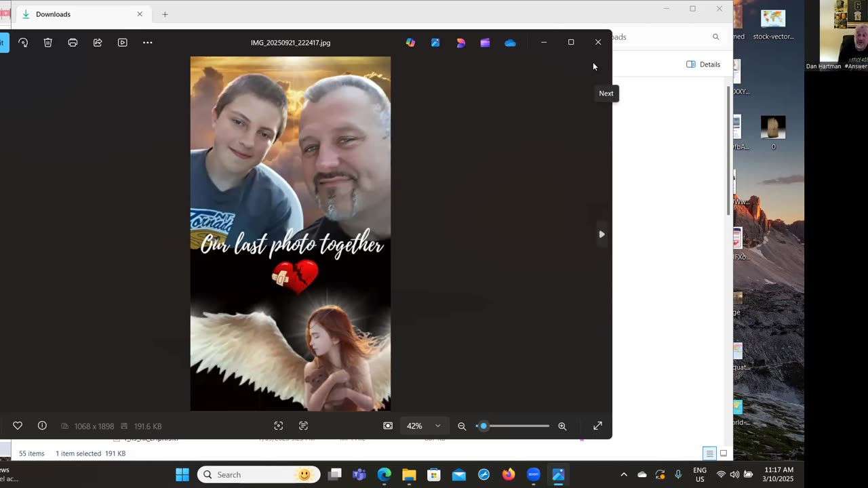Open the three-dot more options menu
Viewport: 868px width, 488px height.
pos(148,43)
